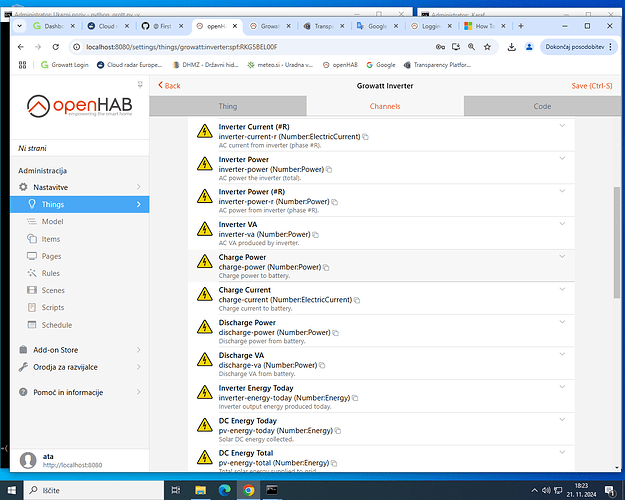The width and height of the screenshot is (625, 500).
Task: Open the Rules section in the sidebar
Action: pyautogui.click(x=51, y=273)
